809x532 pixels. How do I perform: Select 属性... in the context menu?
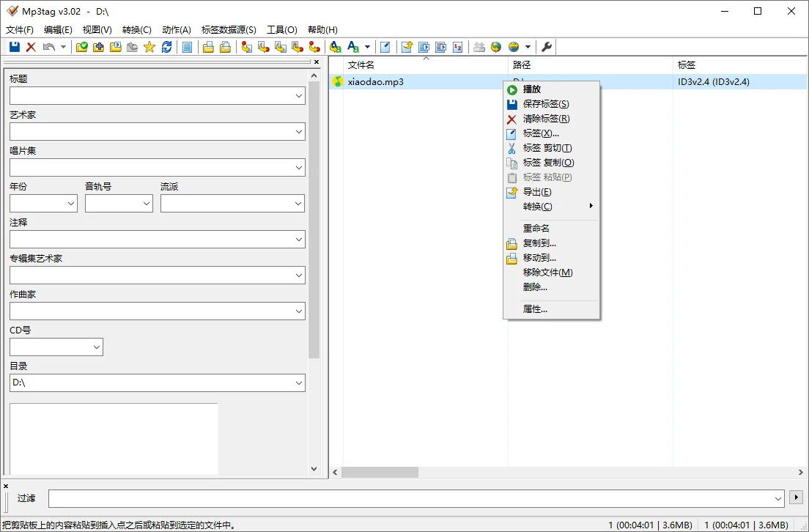pyautogui.click(x=535, y=309)
